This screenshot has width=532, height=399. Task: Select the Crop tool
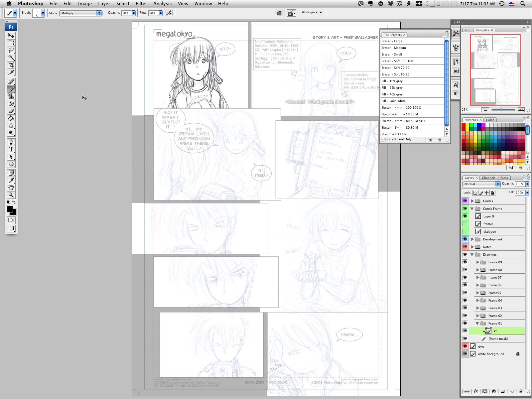[x=11, y=65]
